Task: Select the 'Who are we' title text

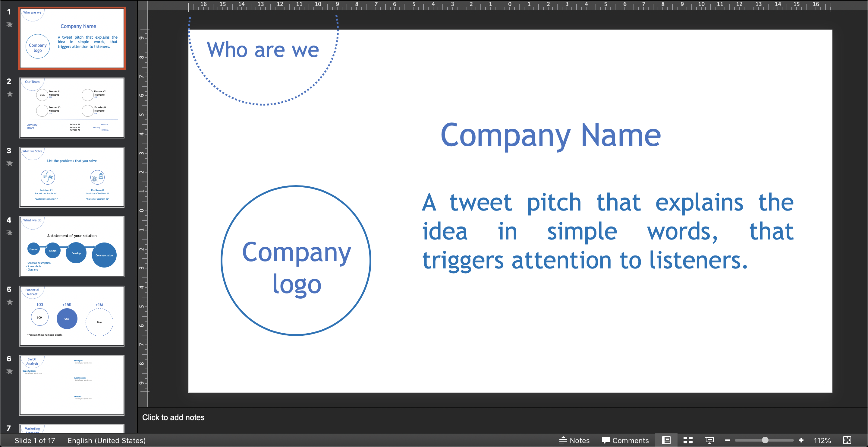Action: pyautogui.click(x=263, y=50)
